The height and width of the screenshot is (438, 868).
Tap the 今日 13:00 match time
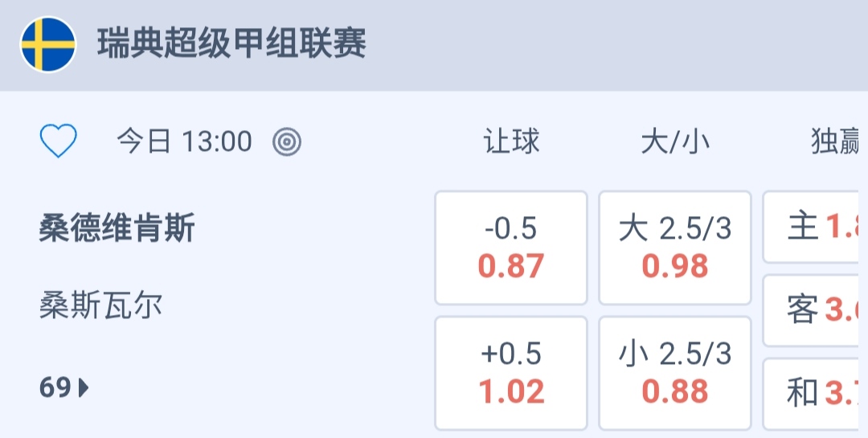[185, 142]
